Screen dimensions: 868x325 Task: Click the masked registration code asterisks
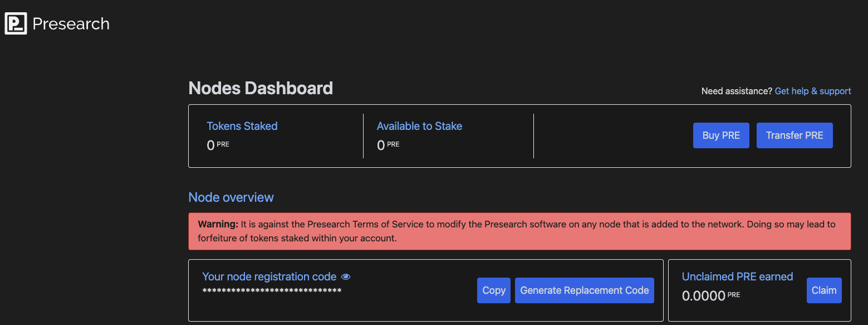coord(272,291)
